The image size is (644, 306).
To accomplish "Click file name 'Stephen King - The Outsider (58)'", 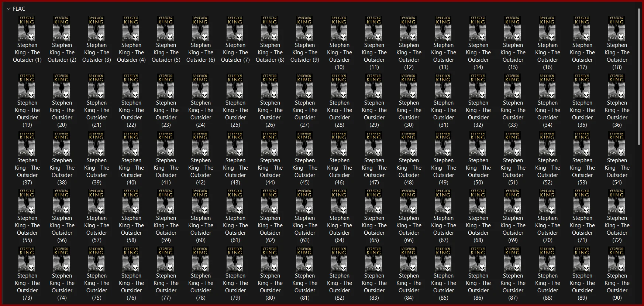I will coord(131,229).
